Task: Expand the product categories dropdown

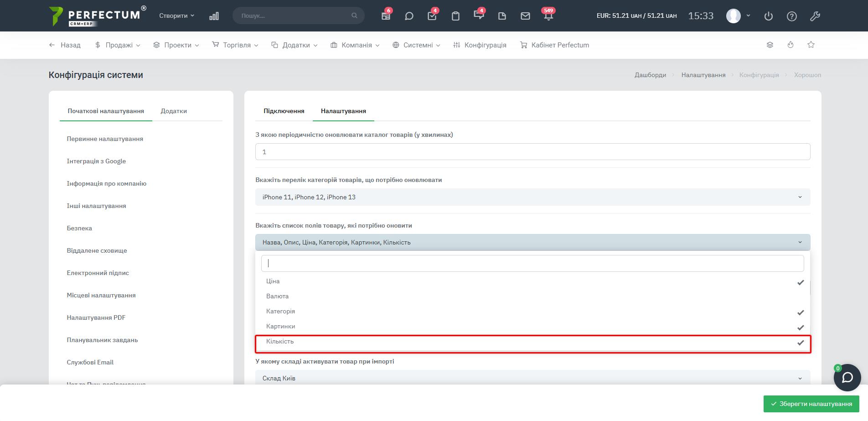Action: pyautogui.click(x=532, y=197)
